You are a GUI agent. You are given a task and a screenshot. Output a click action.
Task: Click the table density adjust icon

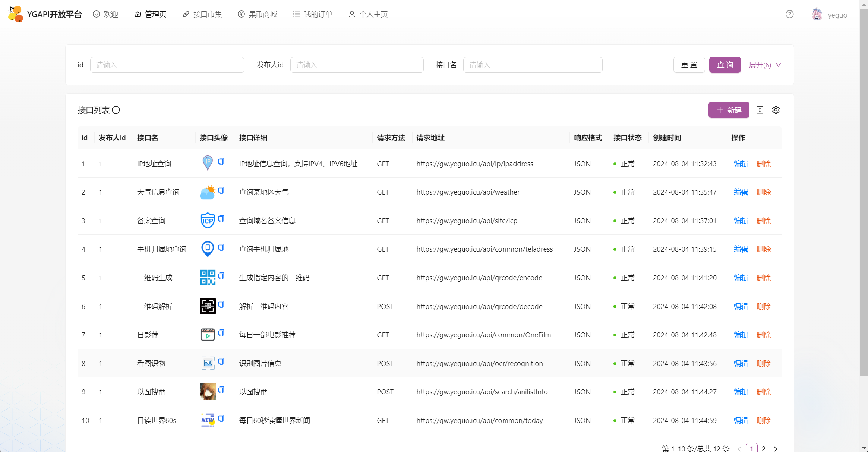(x=760, y=110)
